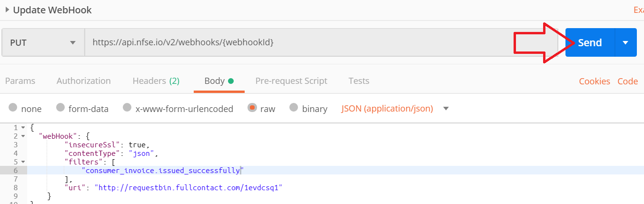644x204 pixels.
Task: Click the Send button
Action: click(x=590, y=42)
